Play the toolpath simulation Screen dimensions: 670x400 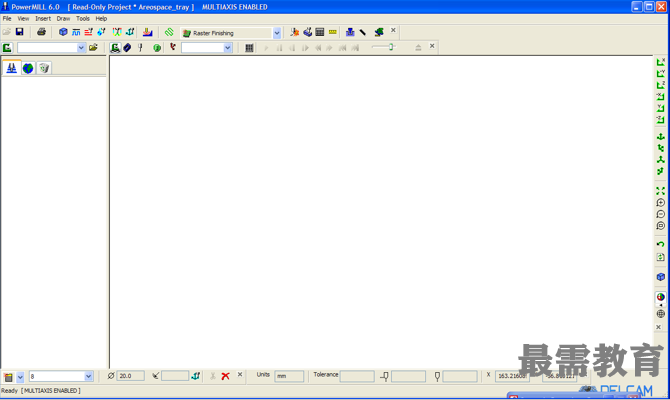tap(266, 48)
